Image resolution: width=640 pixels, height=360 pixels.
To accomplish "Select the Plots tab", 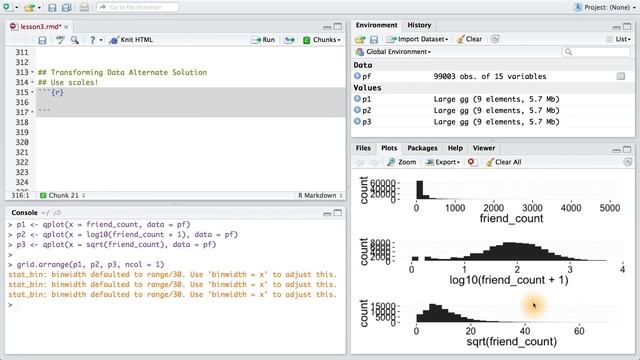I will 389,148.
